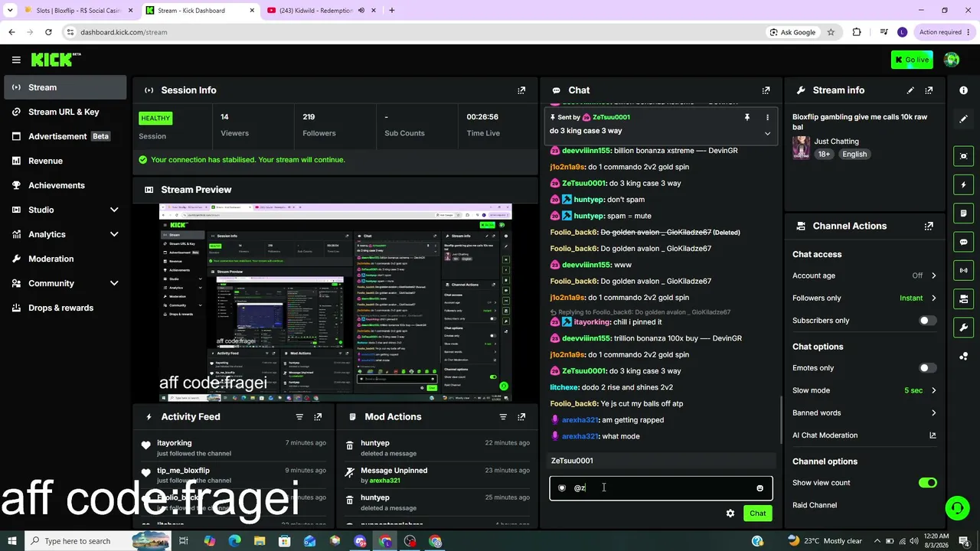
Task: Expand the pinned message chevron
Action: tap(767, 133)
